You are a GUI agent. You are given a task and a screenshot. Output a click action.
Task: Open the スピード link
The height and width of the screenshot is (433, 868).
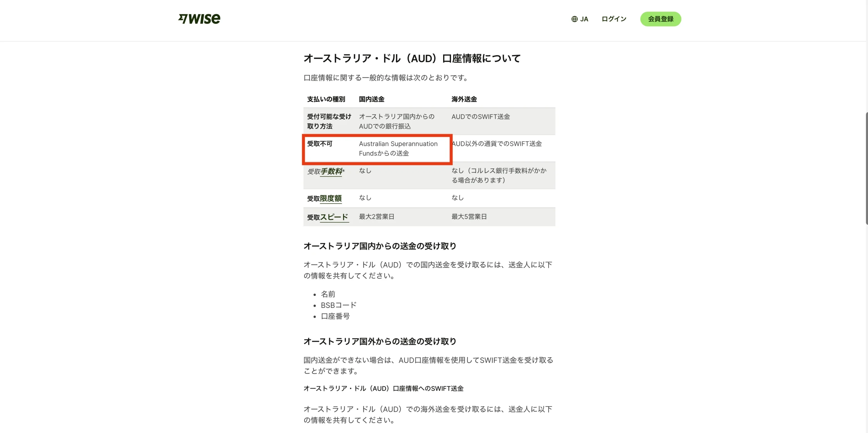coord(334,217)
